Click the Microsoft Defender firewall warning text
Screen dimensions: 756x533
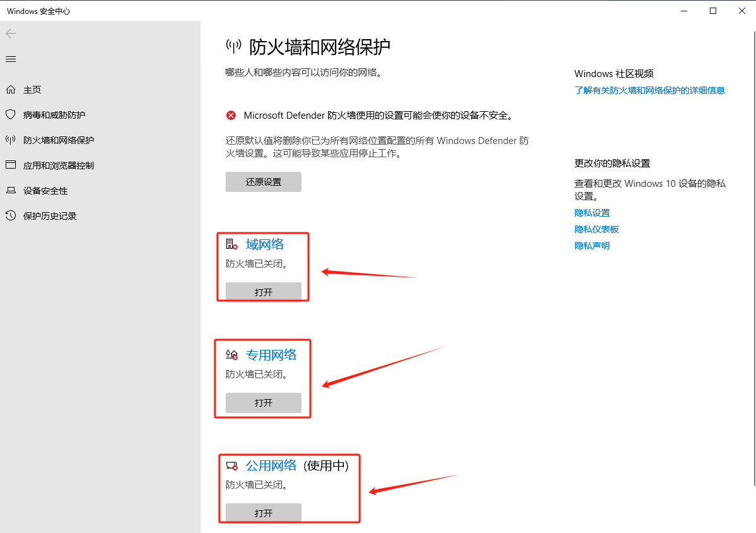(379, 116)
